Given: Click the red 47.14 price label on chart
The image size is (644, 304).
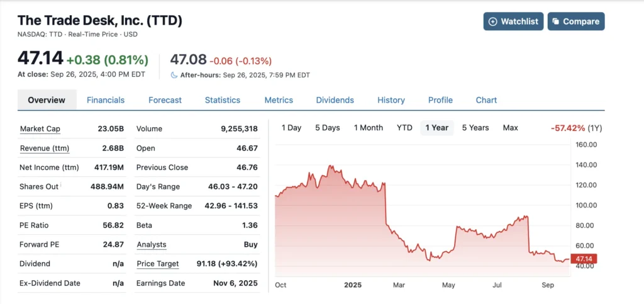Looking at the screenshot, I should [586, 259].
